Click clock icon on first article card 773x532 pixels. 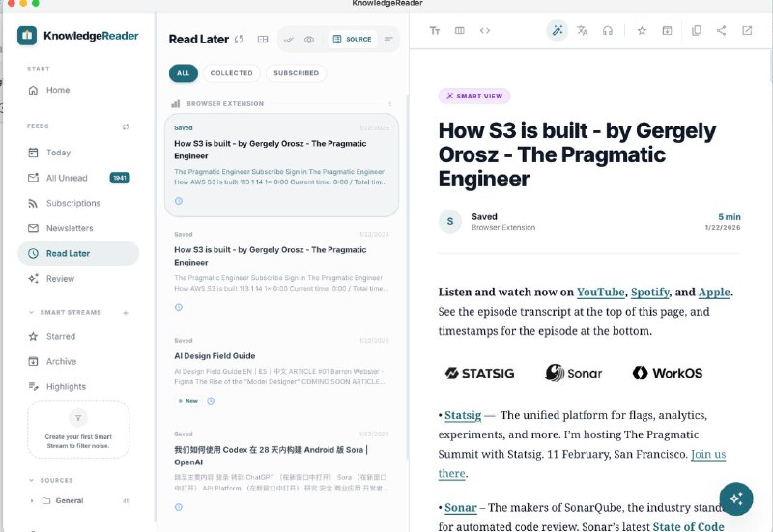pyautogui.click(x=179, y=201)
